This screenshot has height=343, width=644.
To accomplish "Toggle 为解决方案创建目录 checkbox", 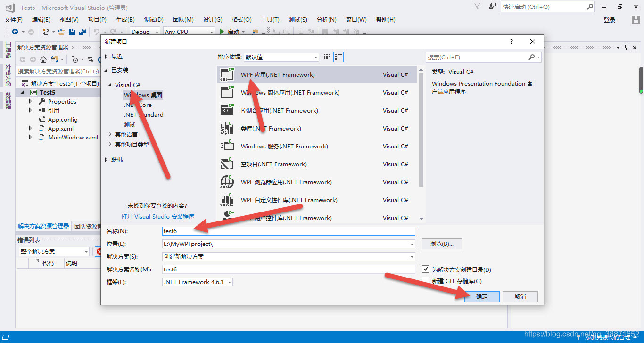I will tap(426, 269).
